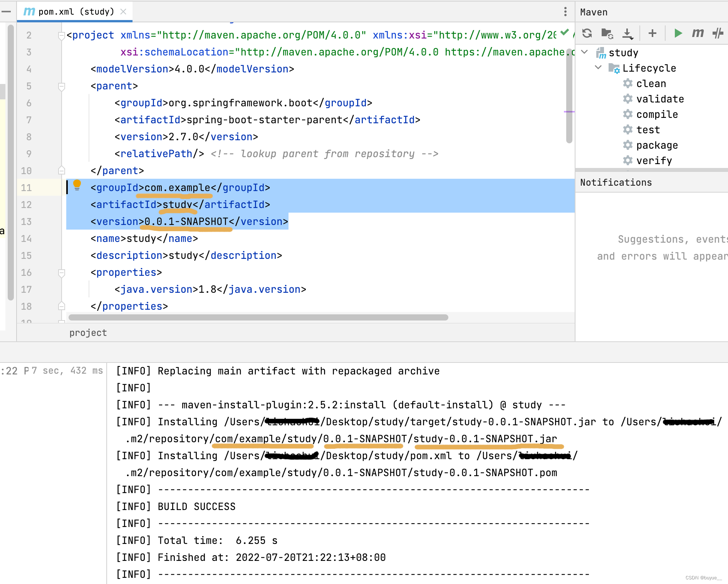Select the clean lifecycle goal

651,84
